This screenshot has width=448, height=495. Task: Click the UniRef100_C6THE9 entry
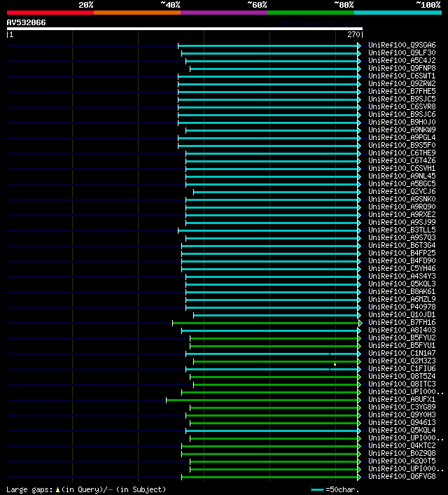click(402, 153)
